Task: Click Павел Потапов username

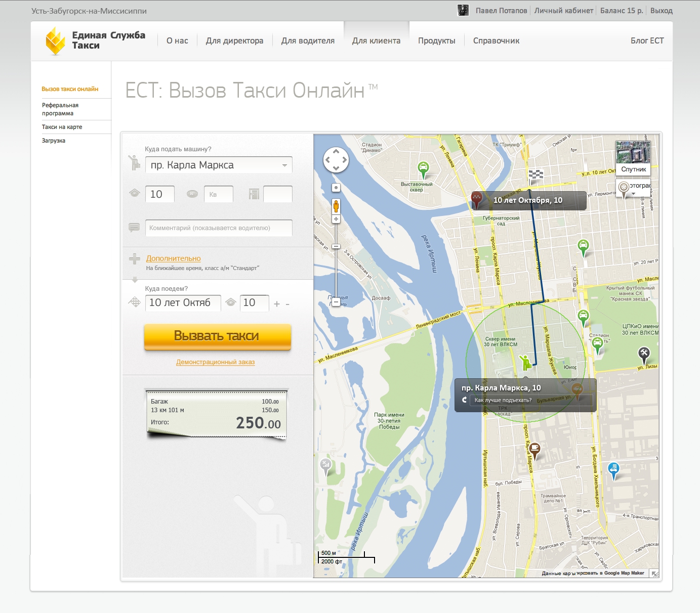Action: tap(501, 10)
